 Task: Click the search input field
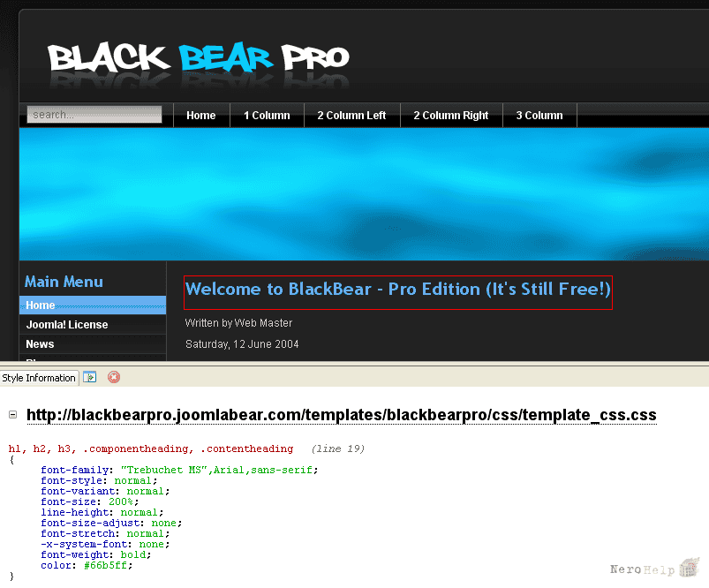coord(94,115)
